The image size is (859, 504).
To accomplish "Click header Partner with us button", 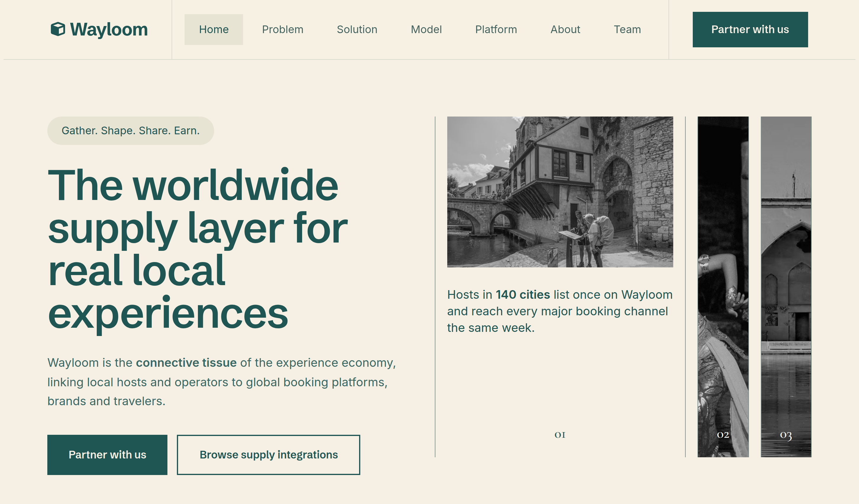I will pos(750,30).
